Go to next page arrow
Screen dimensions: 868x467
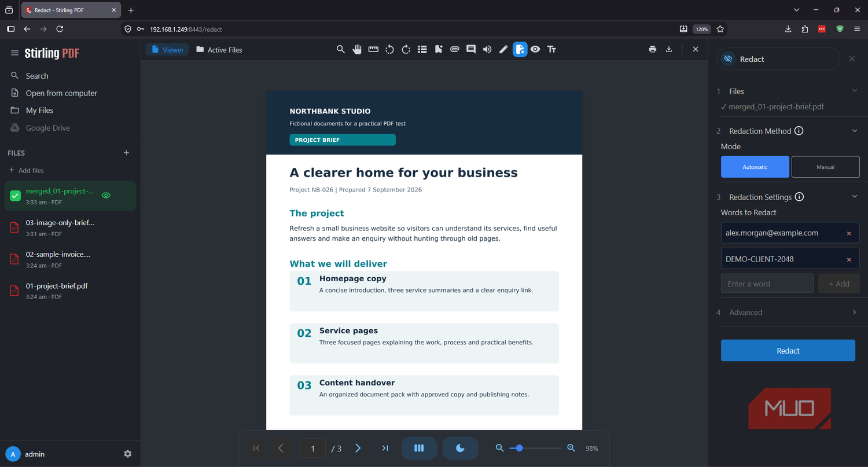pos(358,448)
